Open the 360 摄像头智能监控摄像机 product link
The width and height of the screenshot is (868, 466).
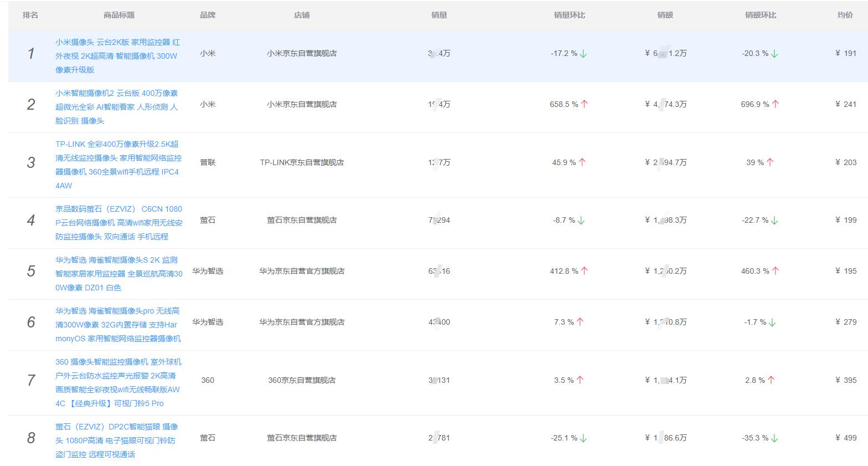119,382
